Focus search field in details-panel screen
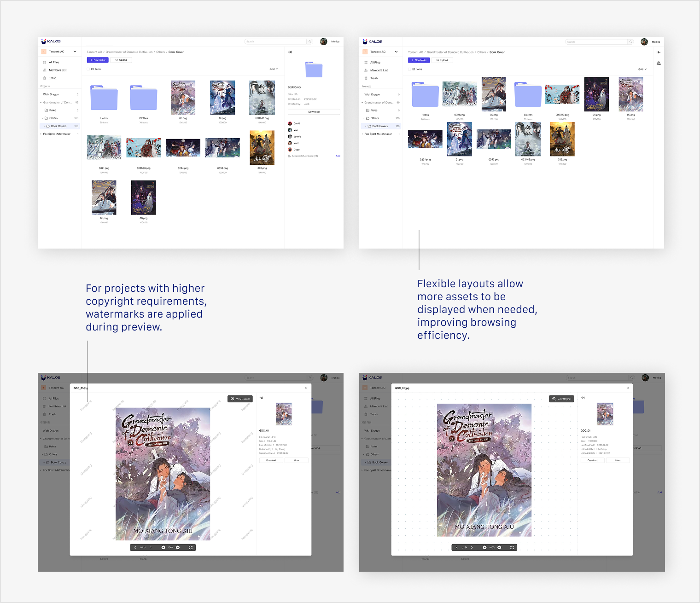The image size is (700, 603). [275, 41]
